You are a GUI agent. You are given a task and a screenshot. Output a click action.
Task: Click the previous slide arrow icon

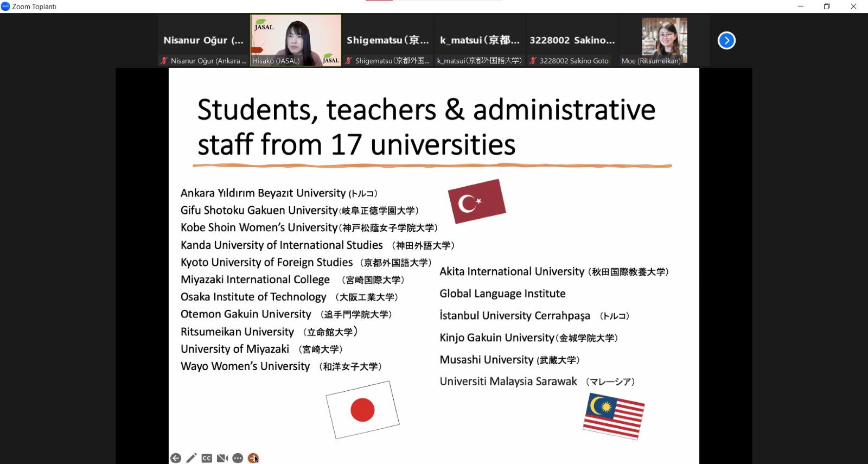[176, 458]
